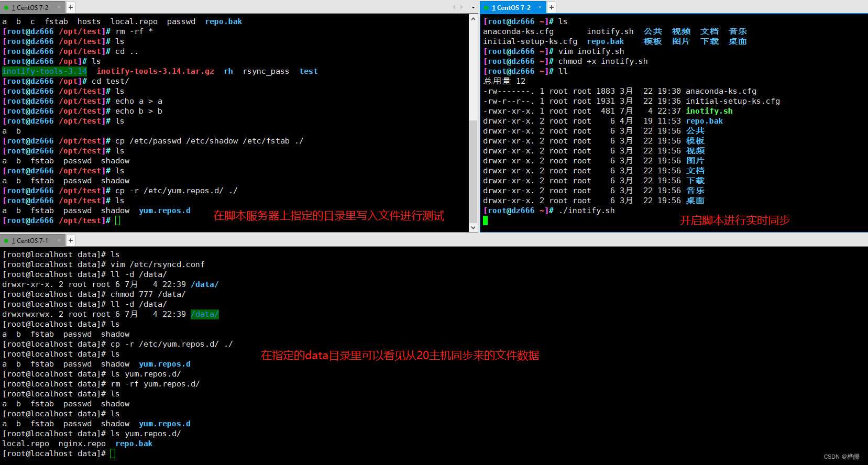Click the './inotify.sh' command

(x=587, y=211)
